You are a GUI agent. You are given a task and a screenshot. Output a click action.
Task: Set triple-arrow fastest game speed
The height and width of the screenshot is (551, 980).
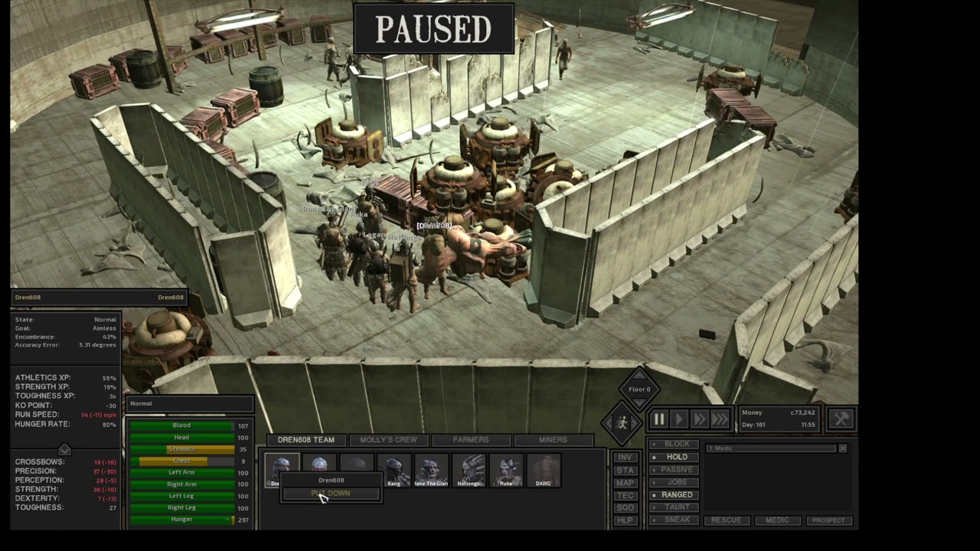coord(720,419)
